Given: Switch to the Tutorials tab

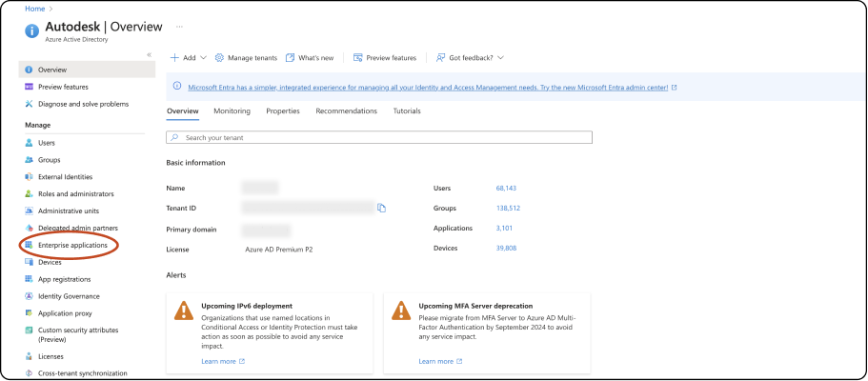Looking at the screenshot, I should click(x=407, y=111).
